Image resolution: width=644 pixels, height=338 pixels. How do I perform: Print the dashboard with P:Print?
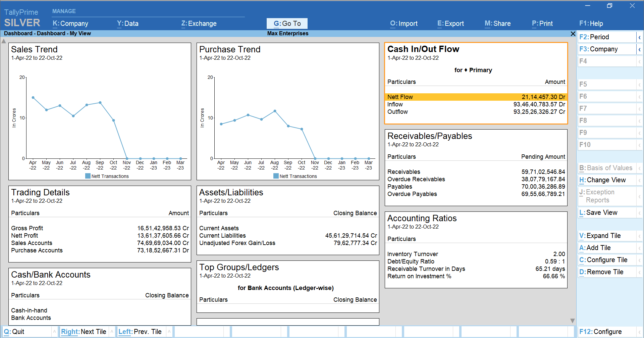[542, 23]
